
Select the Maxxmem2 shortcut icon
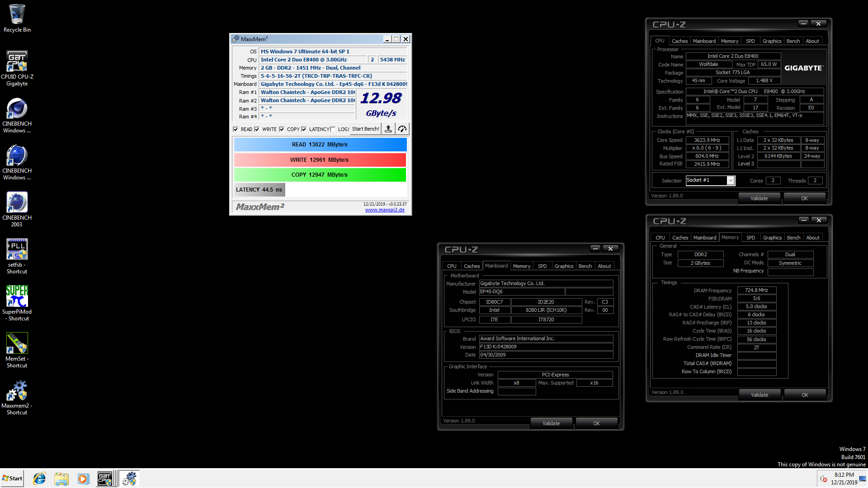(x=17, y=397)
